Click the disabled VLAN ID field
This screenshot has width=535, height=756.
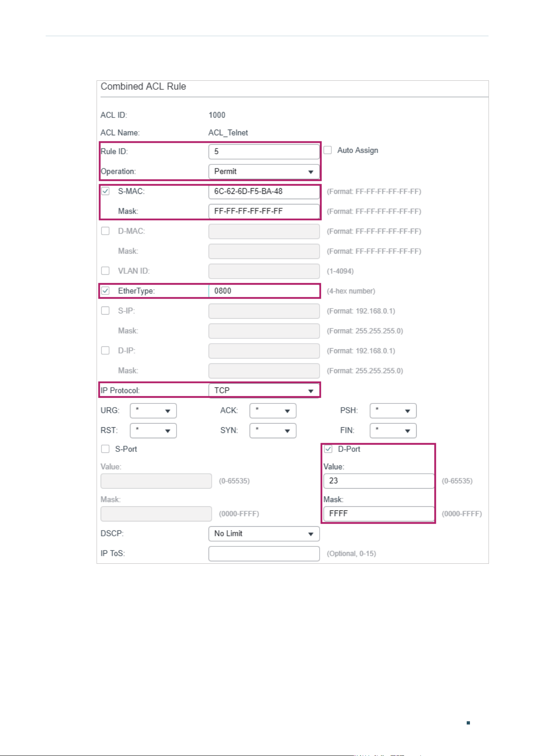[x=264, y=271]
